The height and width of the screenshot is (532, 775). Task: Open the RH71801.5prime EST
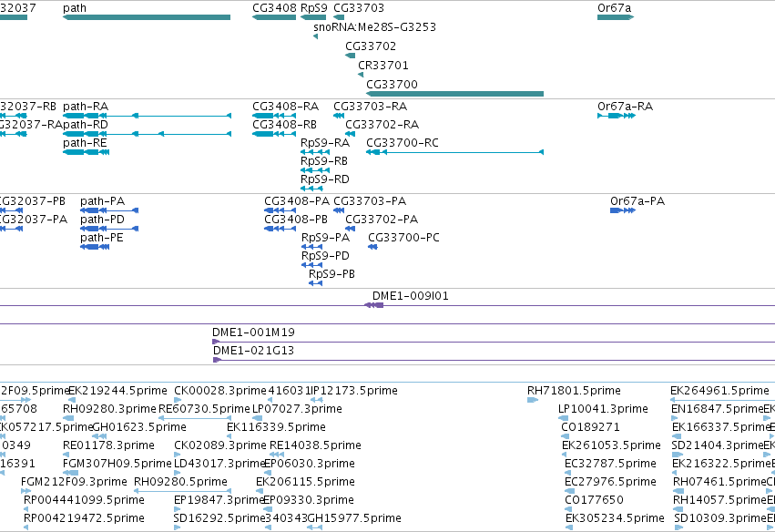[x=533, y=400]
